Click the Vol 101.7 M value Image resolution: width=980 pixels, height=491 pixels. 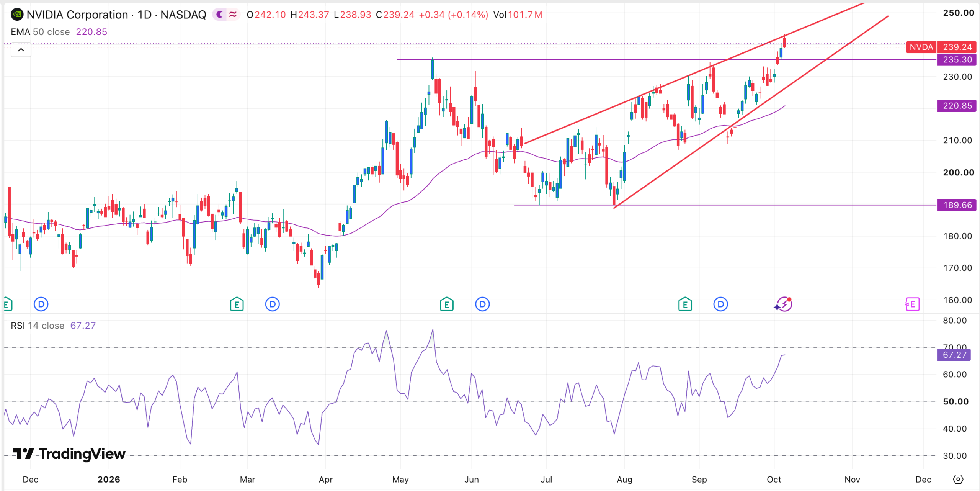pos(518,15)
